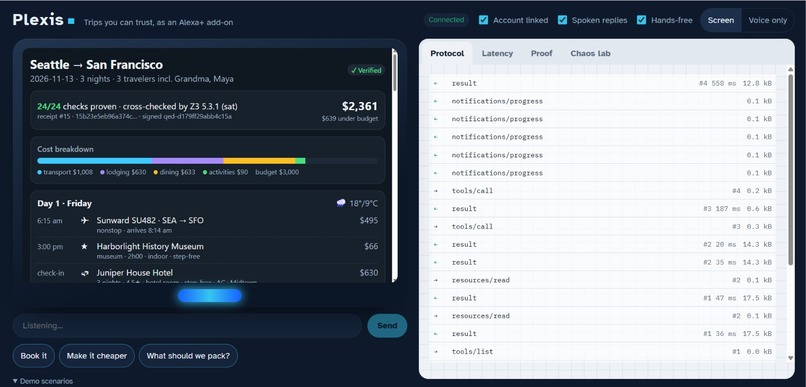Click the Listening message input field
This screenshot has width=806, height=387.
point(187,326)
